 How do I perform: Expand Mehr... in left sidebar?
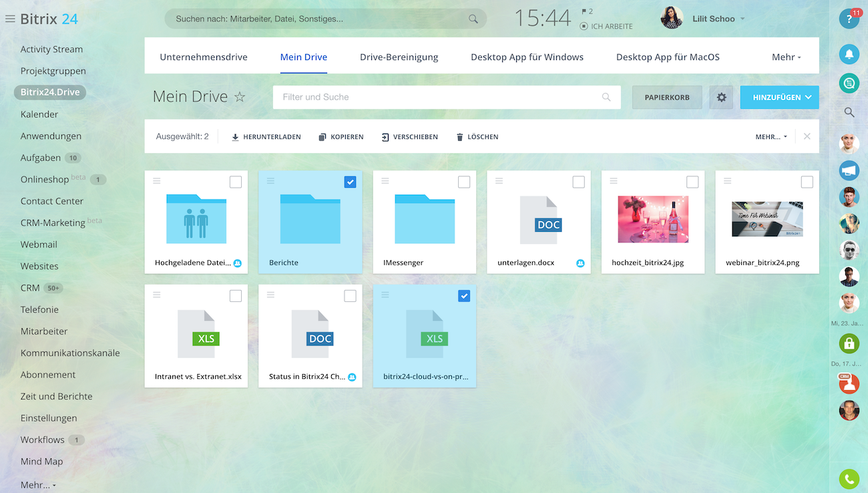(x=38, y=485)
